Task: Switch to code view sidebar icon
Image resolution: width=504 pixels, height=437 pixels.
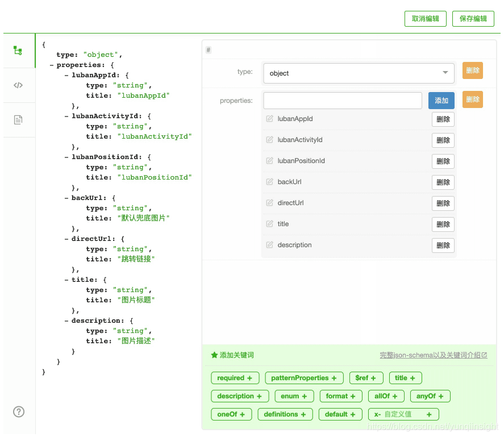Action: tap(18, 85)
